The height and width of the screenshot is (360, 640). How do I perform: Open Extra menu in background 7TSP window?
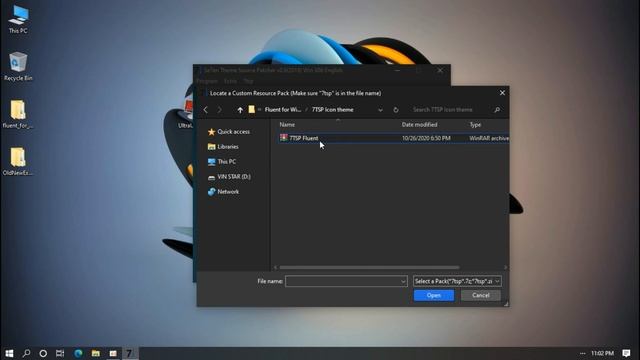(x=231, y=81)
